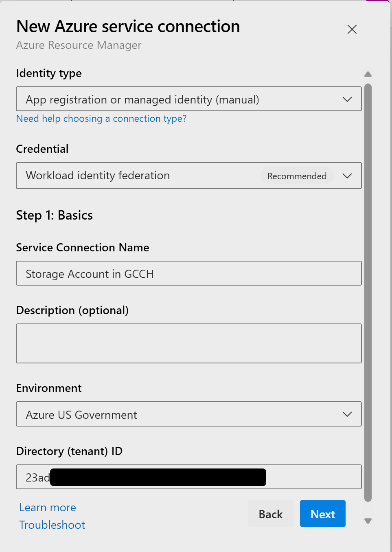The width and height of the screenshot is (392, 552).
Task: Click the Recommended badge in Credential
Action: [x=297, y=176]
